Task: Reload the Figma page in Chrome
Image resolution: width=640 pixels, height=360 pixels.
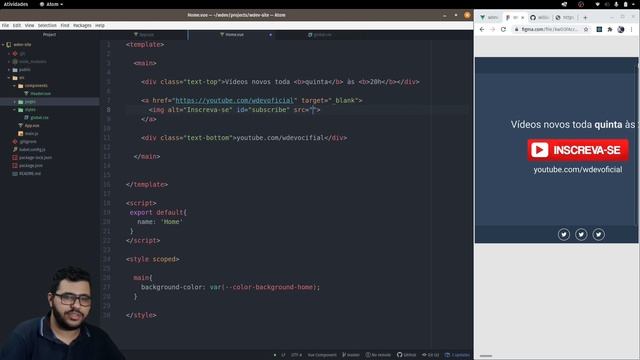Action: pos(503,29)
